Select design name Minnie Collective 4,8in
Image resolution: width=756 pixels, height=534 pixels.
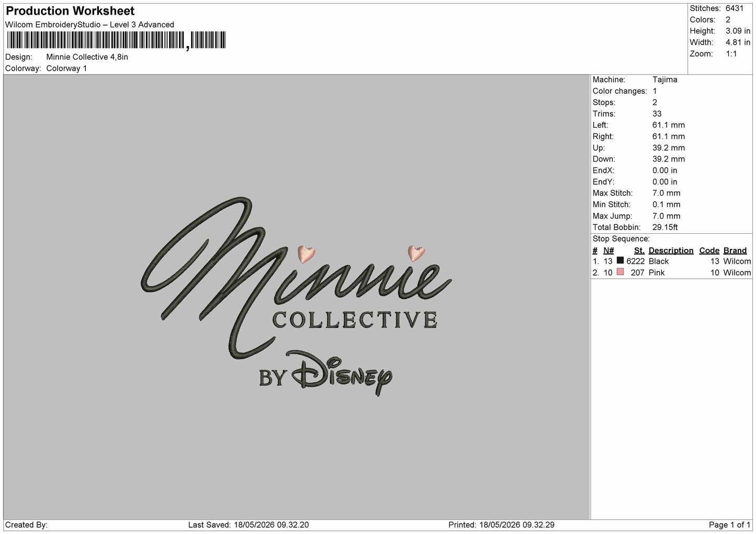(87, 57)
